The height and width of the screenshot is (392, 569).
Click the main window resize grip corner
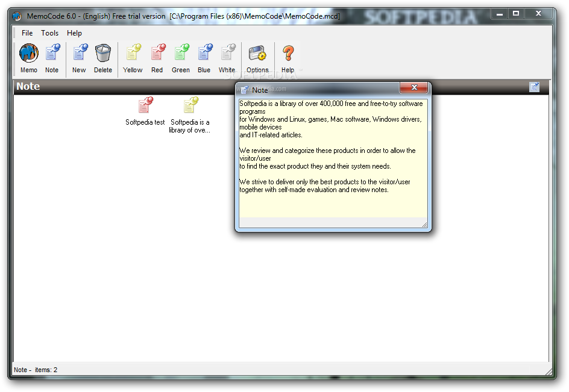click(549, 372)
